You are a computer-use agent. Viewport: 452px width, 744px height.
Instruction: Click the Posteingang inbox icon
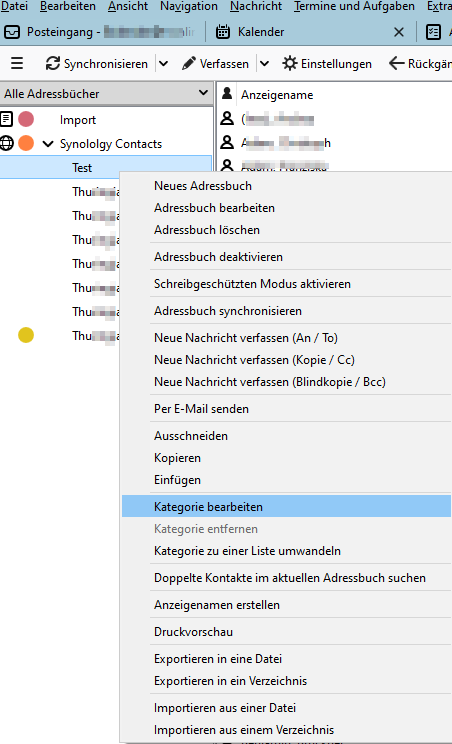click(12, 32)
